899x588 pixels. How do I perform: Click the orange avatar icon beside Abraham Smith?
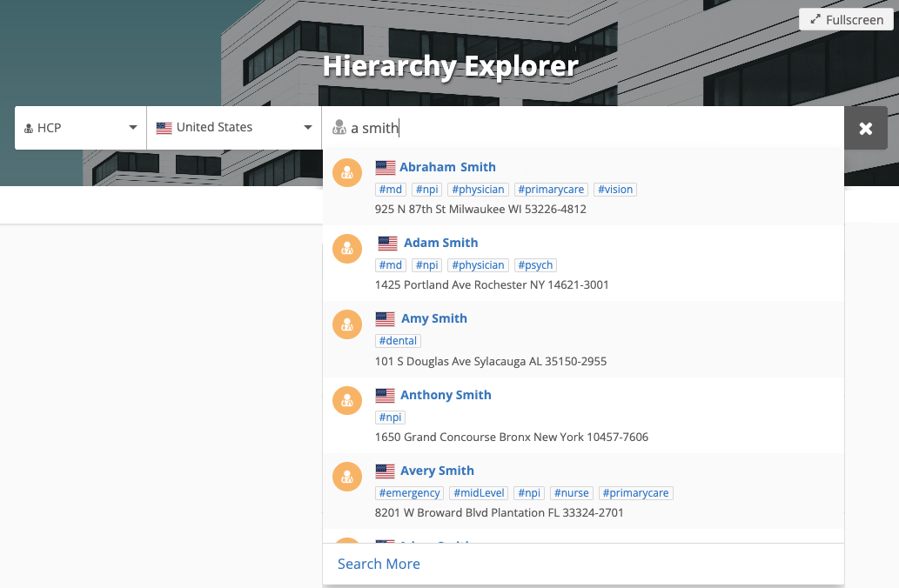click(347, 173)
